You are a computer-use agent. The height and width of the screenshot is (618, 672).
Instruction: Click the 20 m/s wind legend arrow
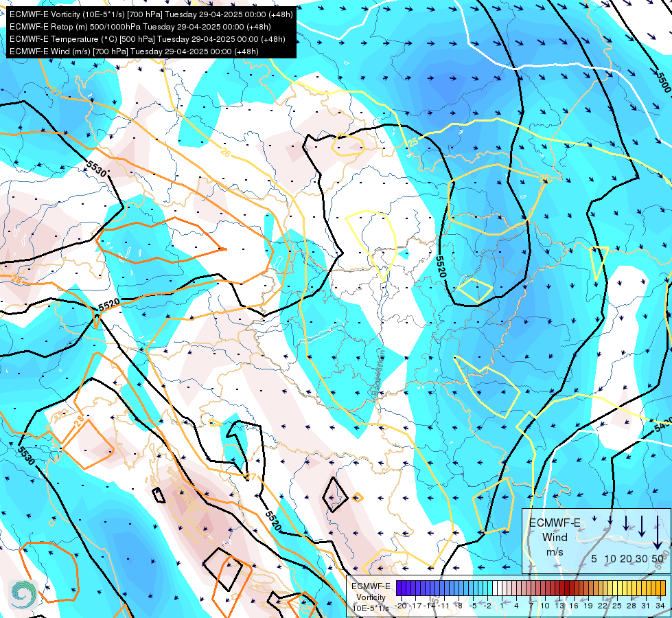(626, 523)
